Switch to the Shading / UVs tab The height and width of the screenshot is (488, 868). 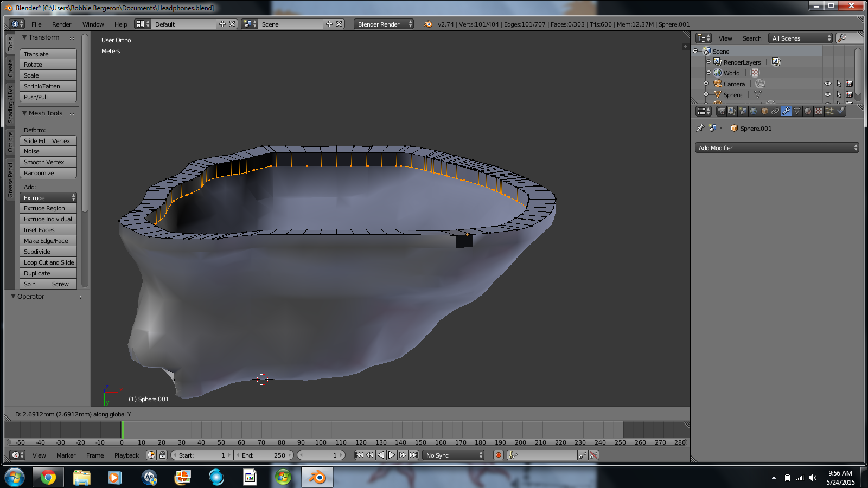[10, 104]
